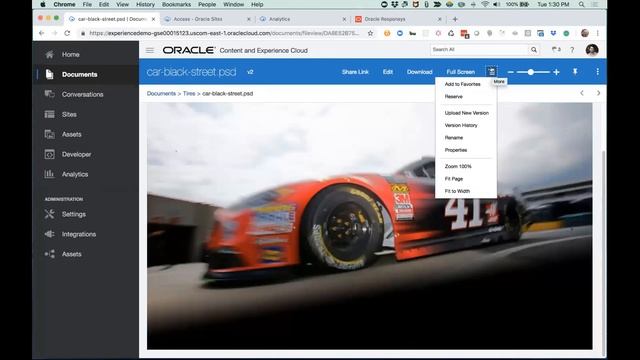Open the Home section in sidebar
The image size is (640, 360).
pos(70,54)
